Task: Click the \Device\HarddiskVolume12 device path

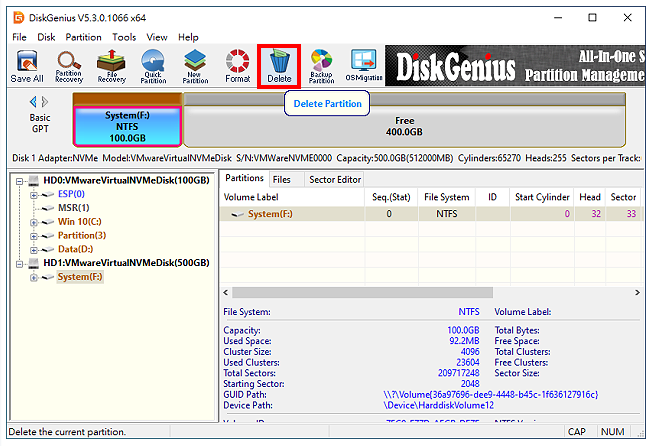Action: 438,406
